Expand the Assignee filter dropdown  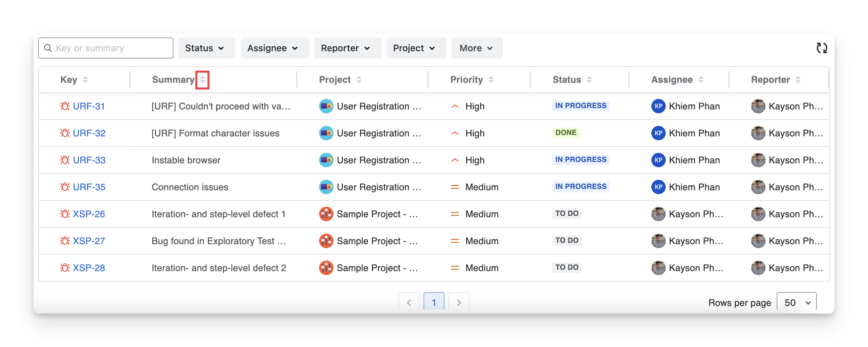pos(274,48)
